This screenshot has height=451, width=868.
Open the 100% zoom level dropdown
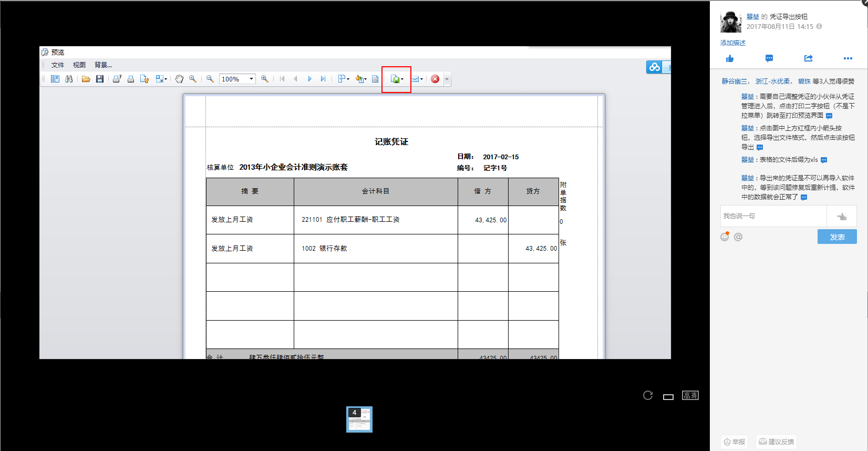tap(251, 79)
